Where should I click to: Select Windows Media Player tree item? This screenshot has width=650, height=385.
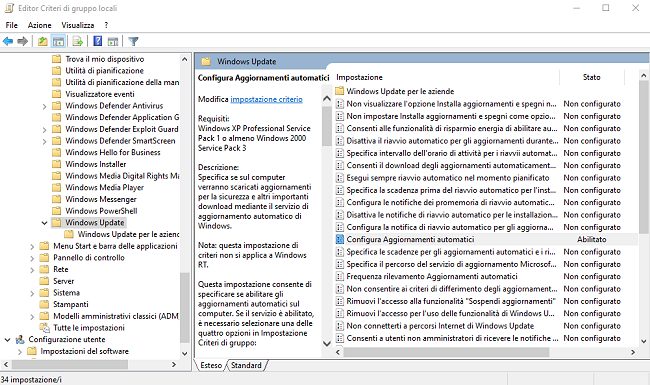(x=104, y=187)
